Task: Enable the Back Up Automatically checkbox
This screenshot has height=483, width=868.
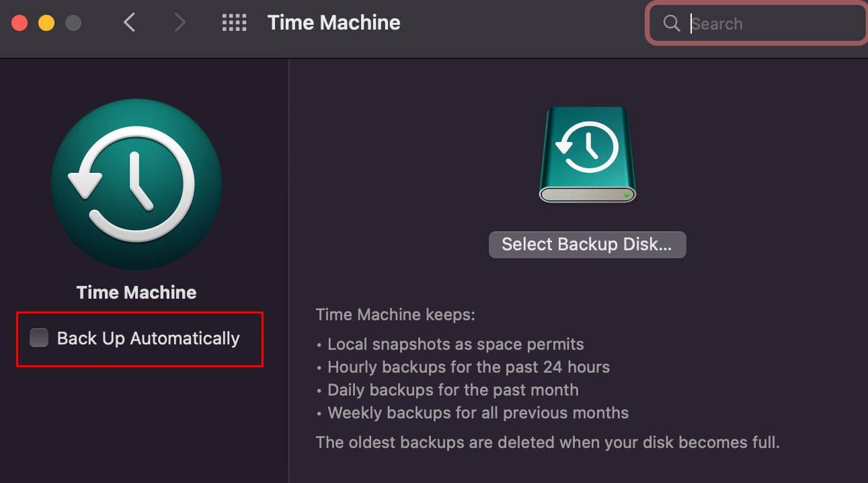Action: [x=39, y=338]
